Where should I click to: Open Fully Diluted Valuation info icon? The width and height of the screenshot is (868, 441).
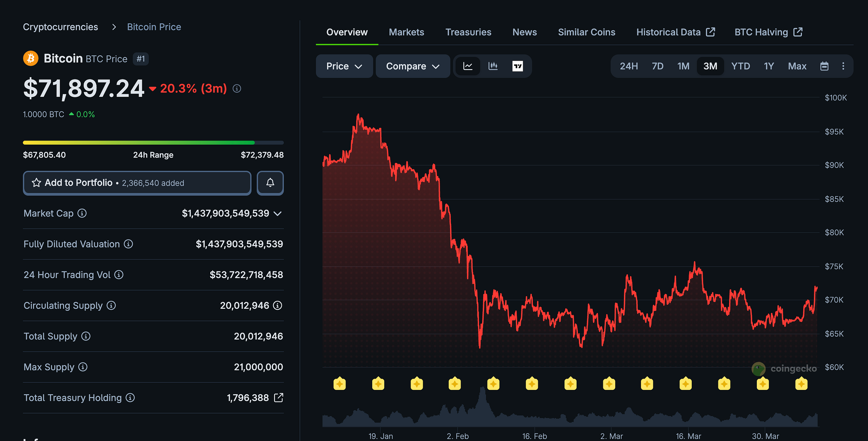(129, 244)
